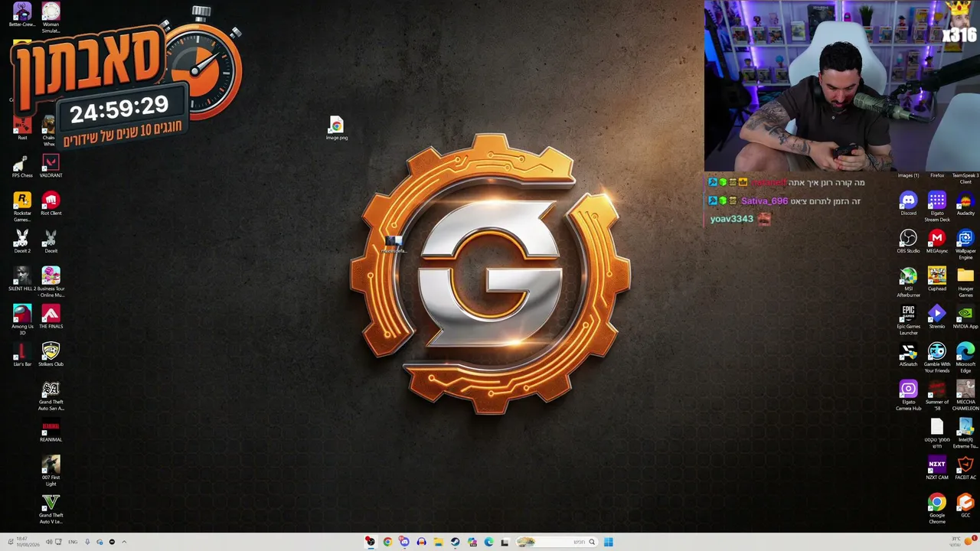Click the MEGAsync desktop icon
Viewport: 980px width, 551px height.
[x=937, y=241]
